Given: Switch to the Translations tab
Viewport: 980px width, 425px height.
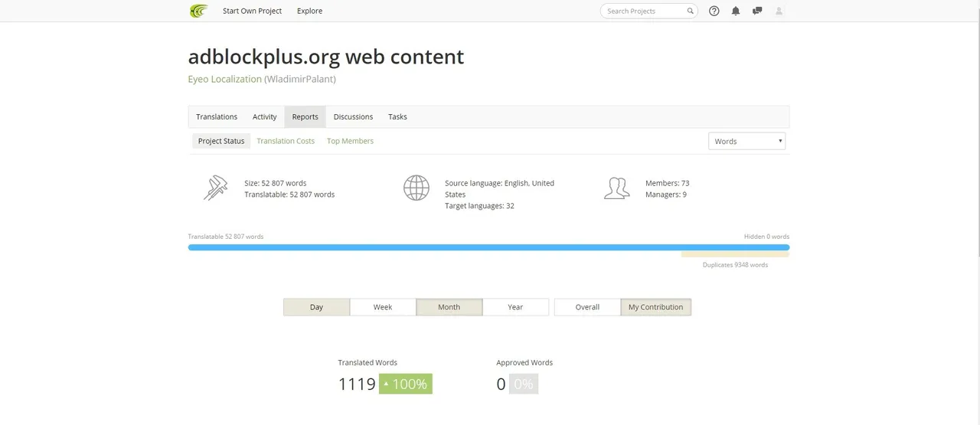Looking at the screenshot, I should (217, 116).
